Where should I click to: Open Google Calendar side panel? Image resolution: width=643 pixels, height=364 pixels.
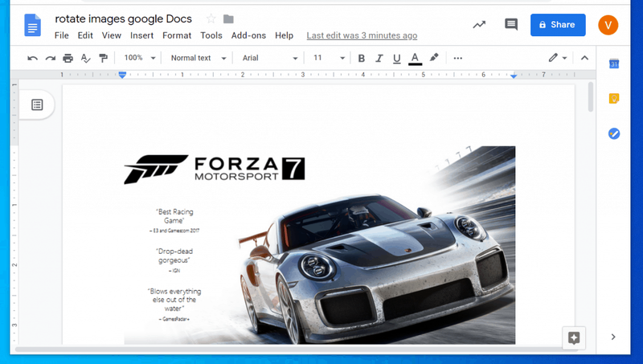pos(614,64)
